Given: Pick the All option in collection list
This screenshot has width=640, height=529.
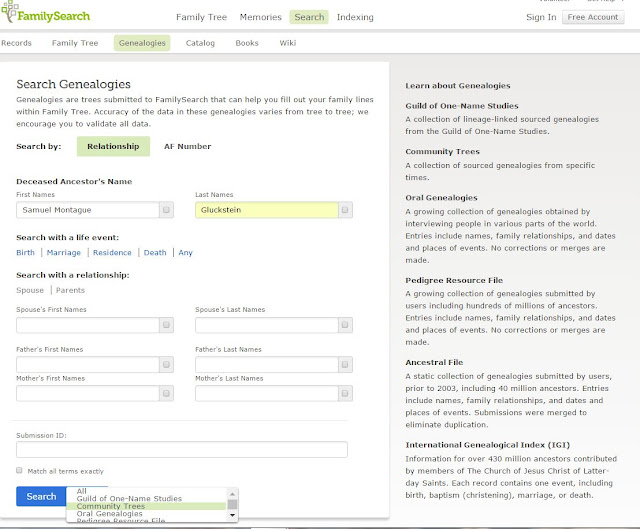Looking at the screenshot, I should point(82,491).
